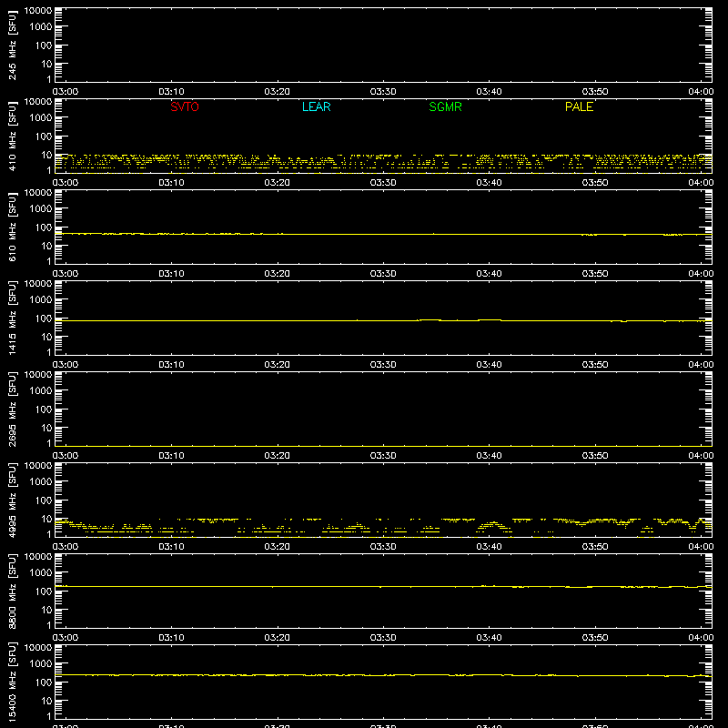The image size is (728, 728).
Task: Click the 03:30 tick label under 245 MHz panel
Action: pyautogui.click(x=383, y=92)
